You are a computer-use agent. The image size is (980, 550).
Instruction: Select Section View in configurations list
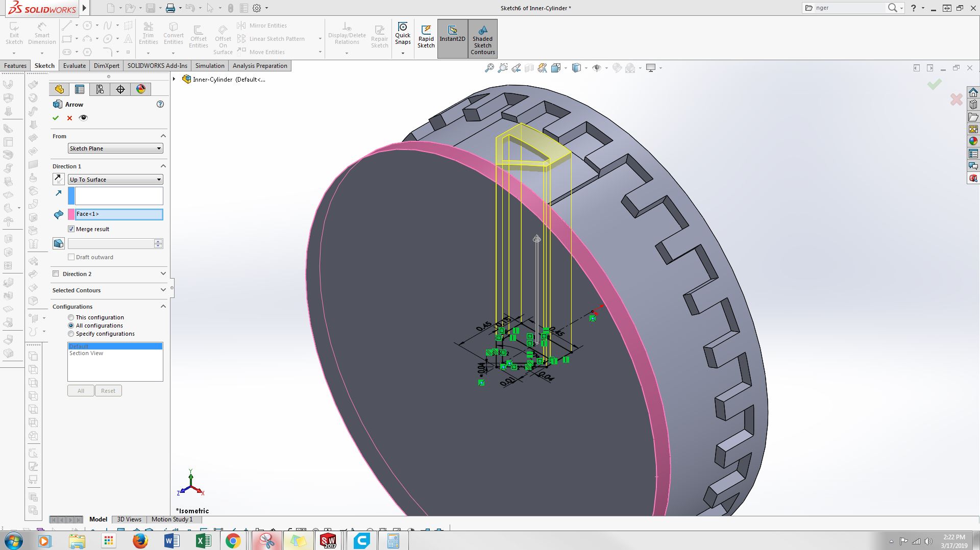click(x=86, y=353)
